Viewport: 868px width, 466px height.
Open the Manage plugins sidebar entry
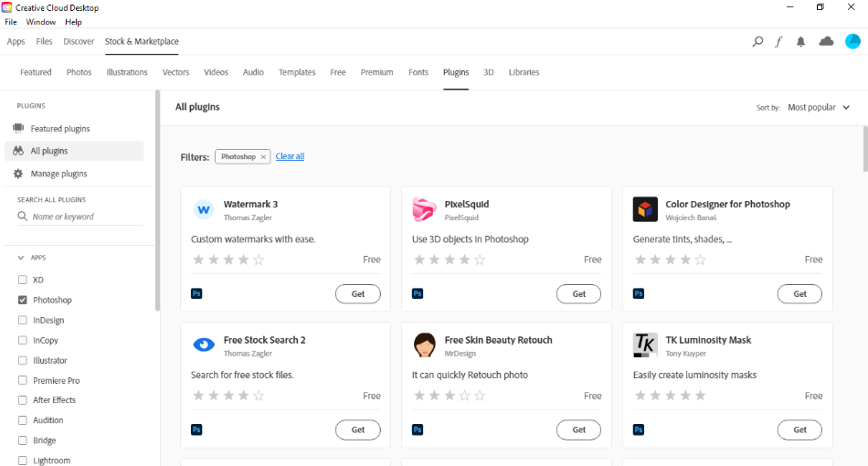pyautogui.click(x=74, y=174)
